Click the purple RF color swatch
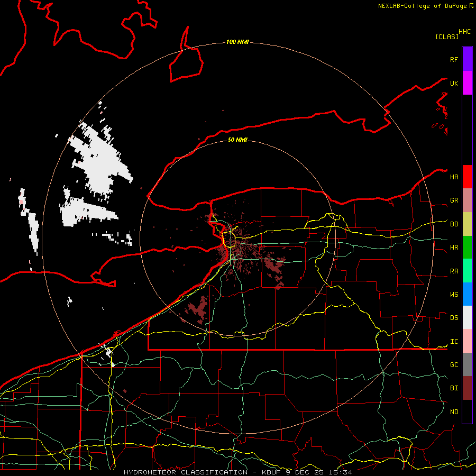The image size is (476, 476). pyautogui.click(x=467, y=59)
